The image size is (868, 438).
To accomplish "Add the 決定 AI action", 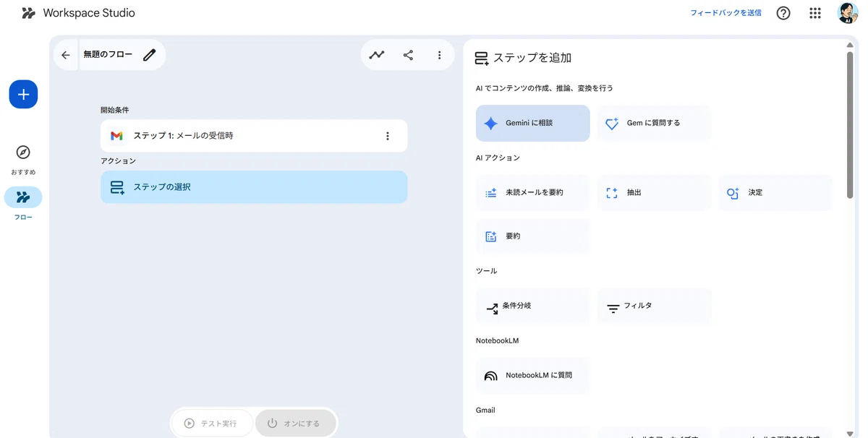I will click(775, 193).
